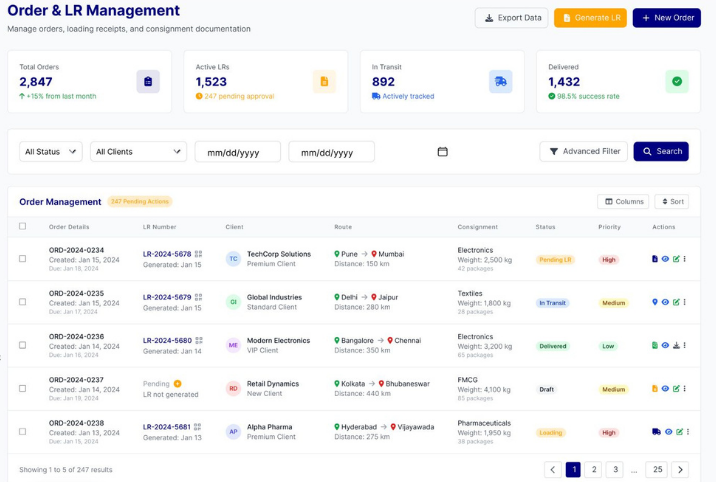
Task: Click the view eye icon for ORD-2024-0234
Action: pyautogui.click(x=666, y=259)
